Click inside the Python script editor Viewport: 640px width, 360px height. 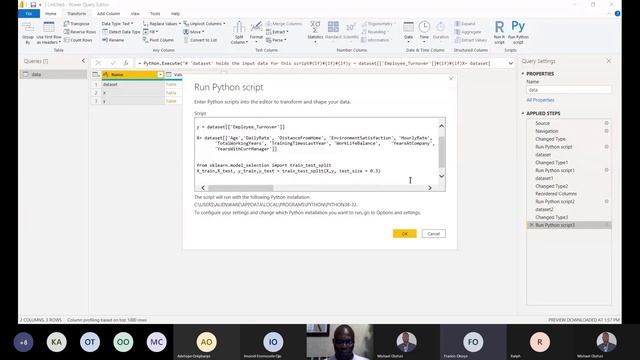316,151
